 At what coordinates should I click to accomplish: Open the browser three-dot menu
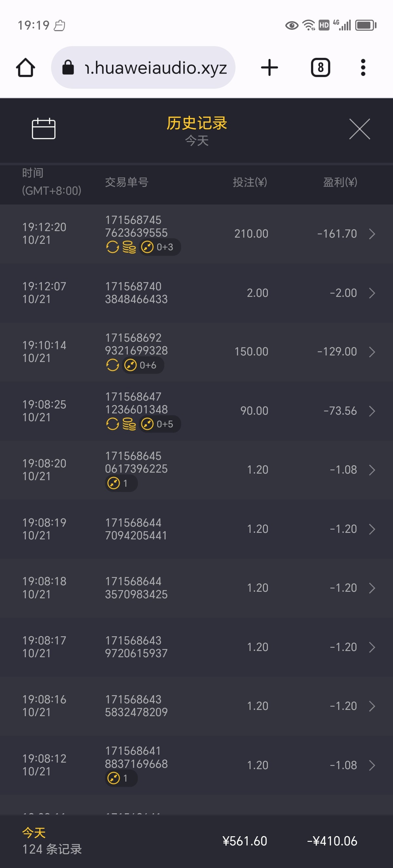pyautogui.click(x=363, y=67)
